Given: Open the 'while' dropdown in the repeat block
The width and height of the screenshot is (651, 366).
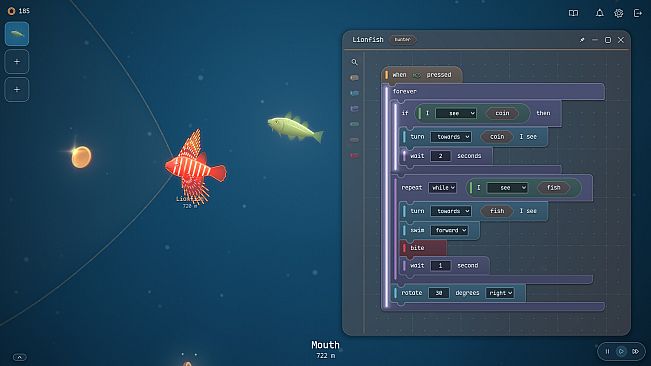Looking at the screenshot, I should (443, 188).
